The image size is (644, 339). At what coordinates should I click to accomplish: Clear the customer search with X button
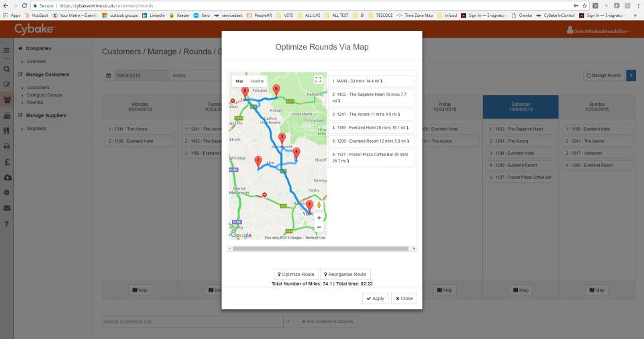click(288, 322)
